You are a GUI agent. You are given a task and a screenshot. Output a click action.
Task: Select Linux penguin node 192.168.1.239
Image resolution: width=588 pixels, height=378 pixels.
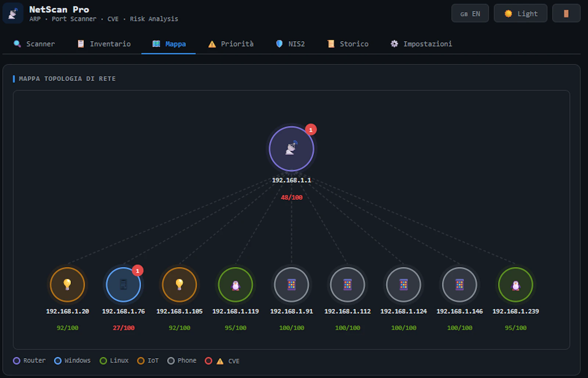[x=516, y=285]
